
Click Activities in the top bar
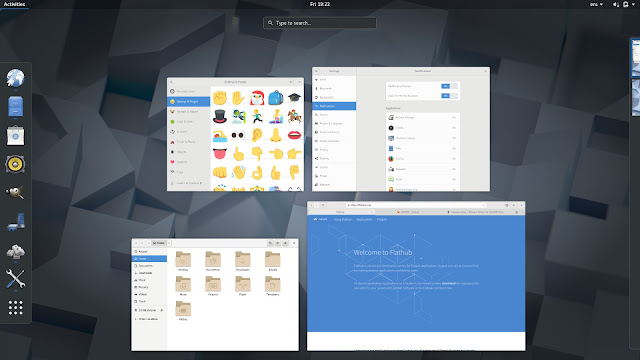14,4
